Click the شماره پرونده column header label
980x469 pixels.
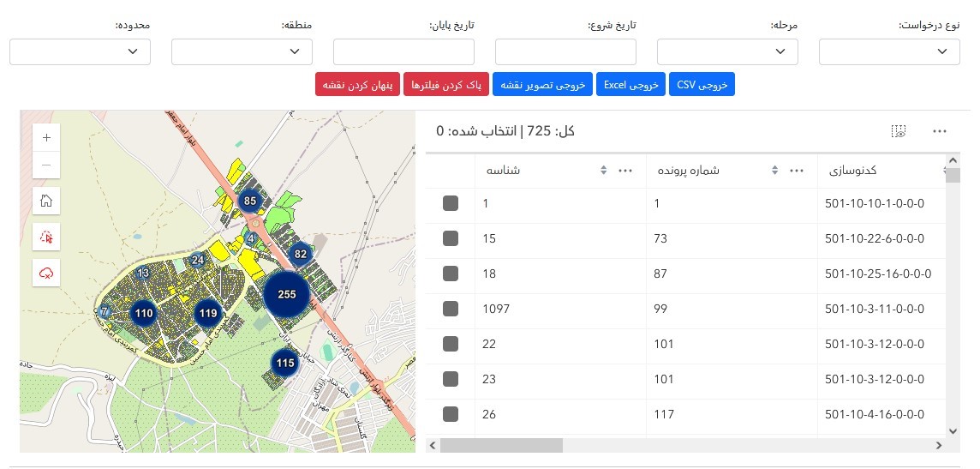[690, 170]
